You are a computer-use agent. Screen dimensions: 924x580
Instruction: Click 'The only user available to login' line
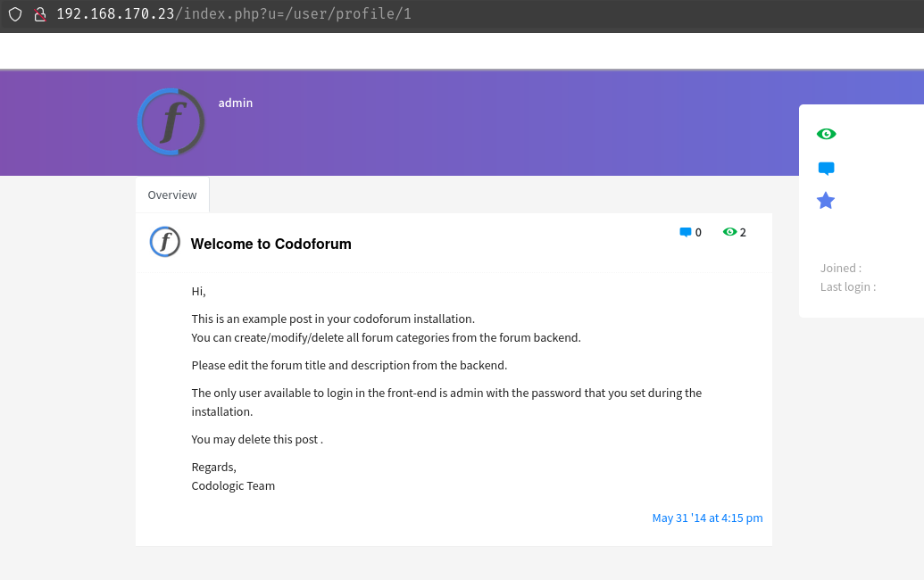coord(446,402)
